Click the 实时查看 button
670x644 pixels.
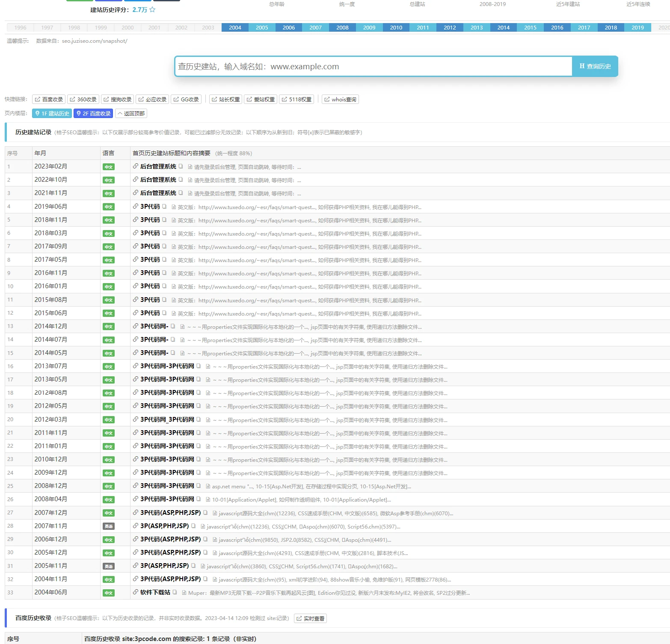click(x=310, y=618)
